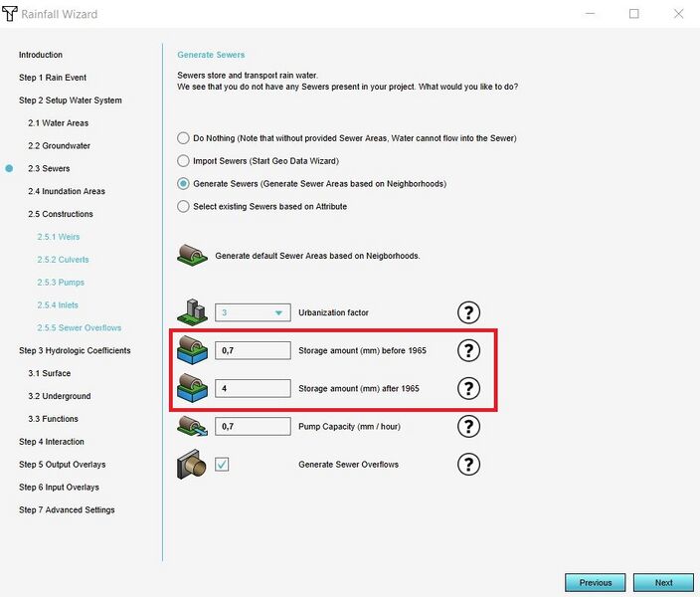The width and height of the screenshot is (700, 597).
Task: Click the Pump Capacity input field
Action: tap(254, 426)
